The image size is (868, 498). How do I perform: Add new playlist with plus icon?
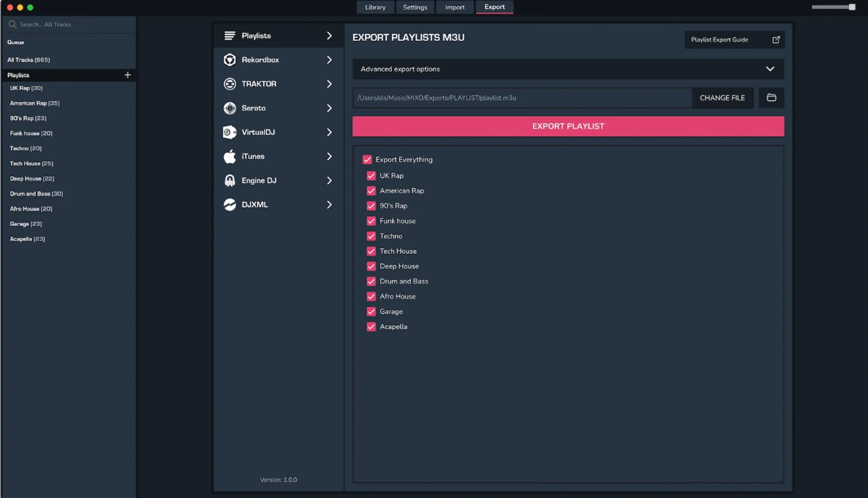[x=128, y=75]
